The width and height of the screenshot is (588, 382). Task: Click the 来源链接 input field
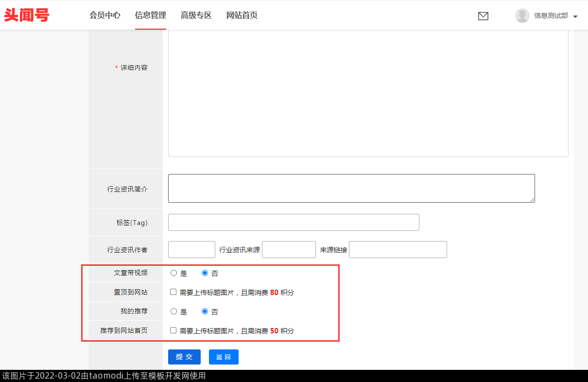point(398,249)
